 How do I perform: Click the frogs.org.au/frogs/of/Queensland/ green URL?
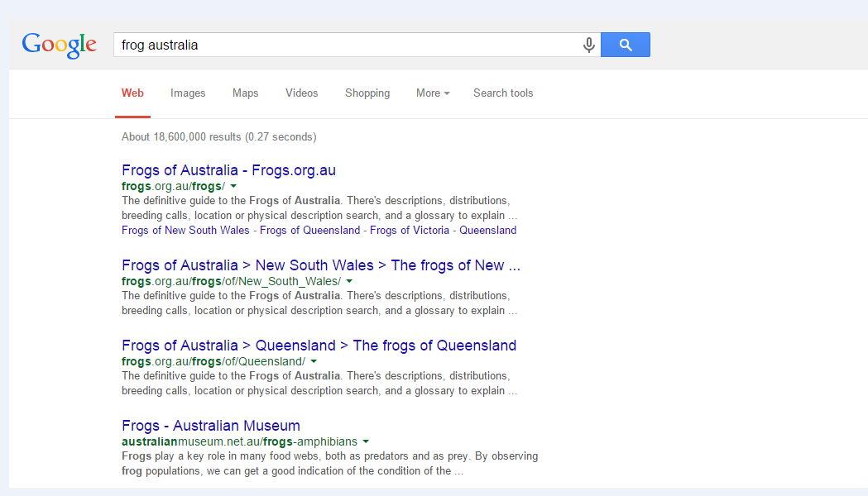pos(213,361)
